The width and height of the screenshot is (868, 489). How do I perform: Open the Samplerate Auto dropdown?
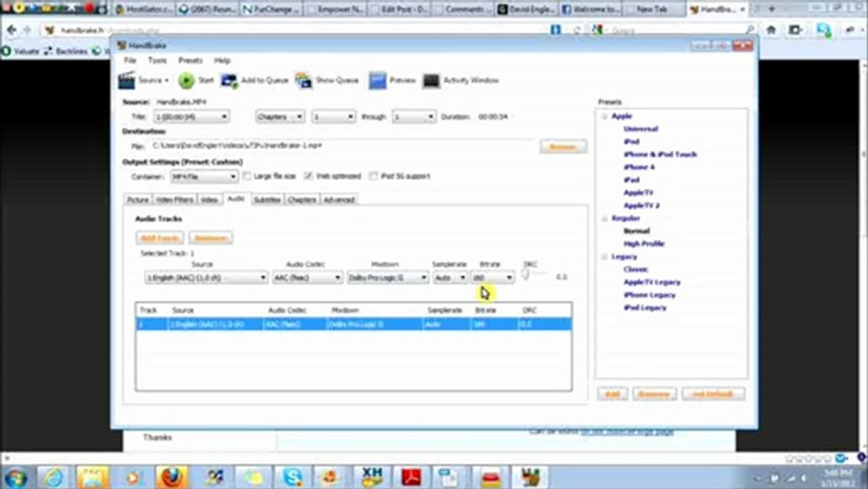450,277
